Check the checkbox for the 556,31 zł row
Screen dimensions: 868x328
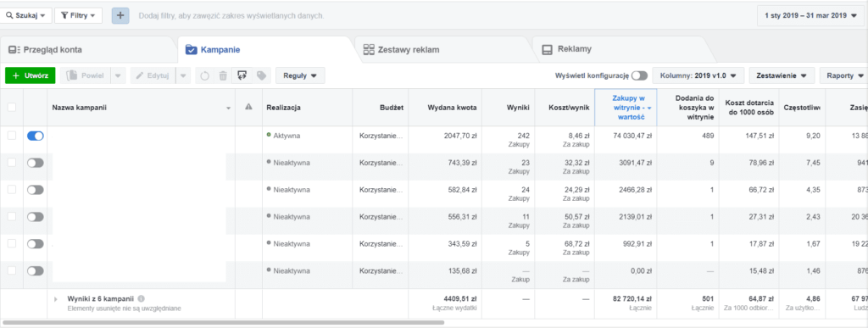click(x=12, y=217)
